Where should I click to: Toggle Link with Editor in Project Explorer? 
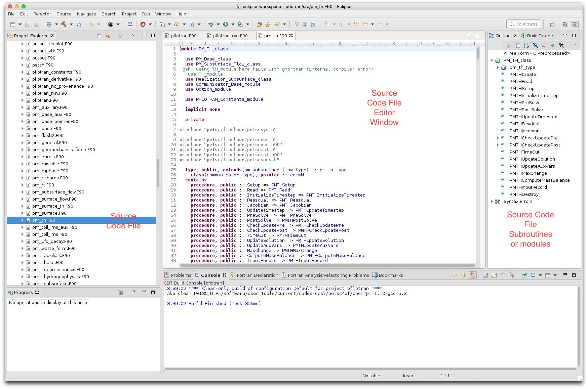coord(108,36)
